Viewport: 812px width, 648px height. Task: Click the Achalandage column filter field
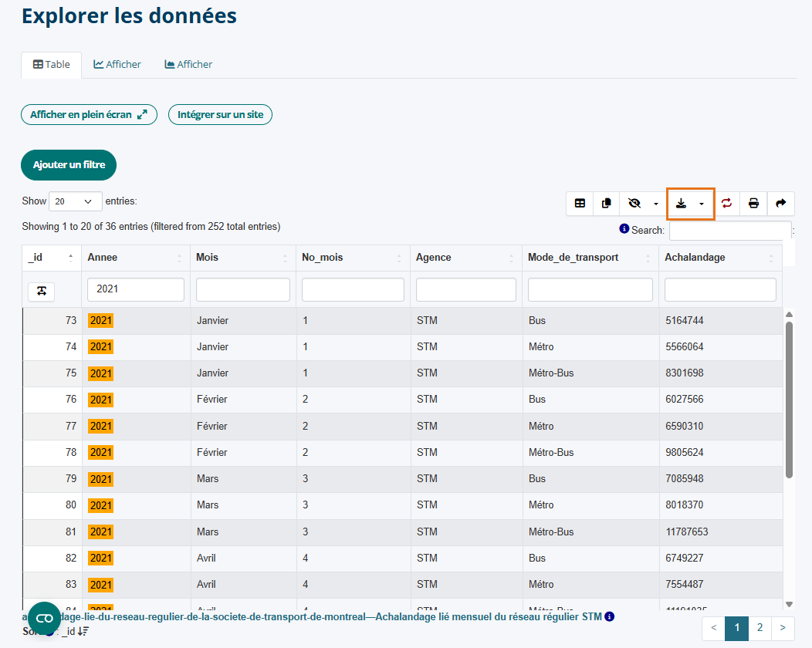tap(720, 289)
